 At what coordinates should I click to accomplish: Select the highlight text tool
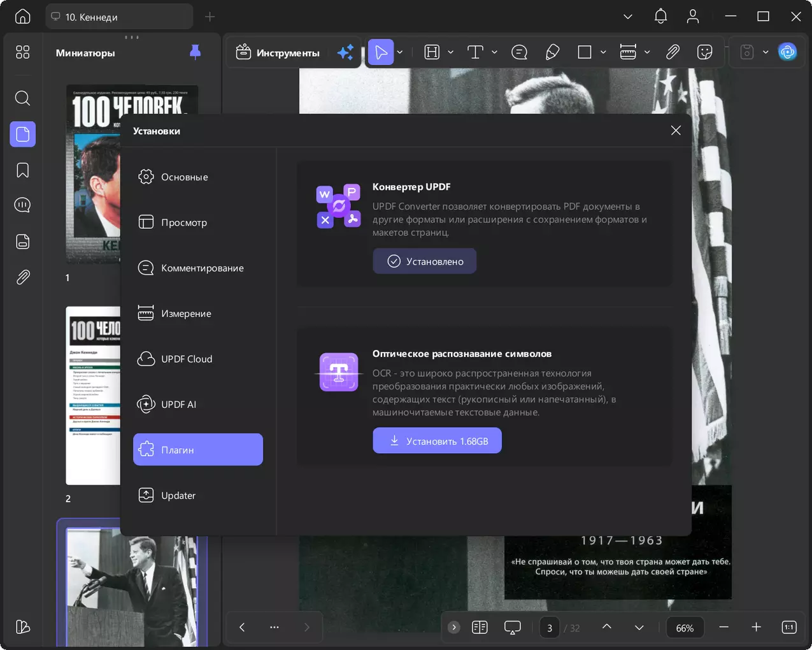(432, 52)
